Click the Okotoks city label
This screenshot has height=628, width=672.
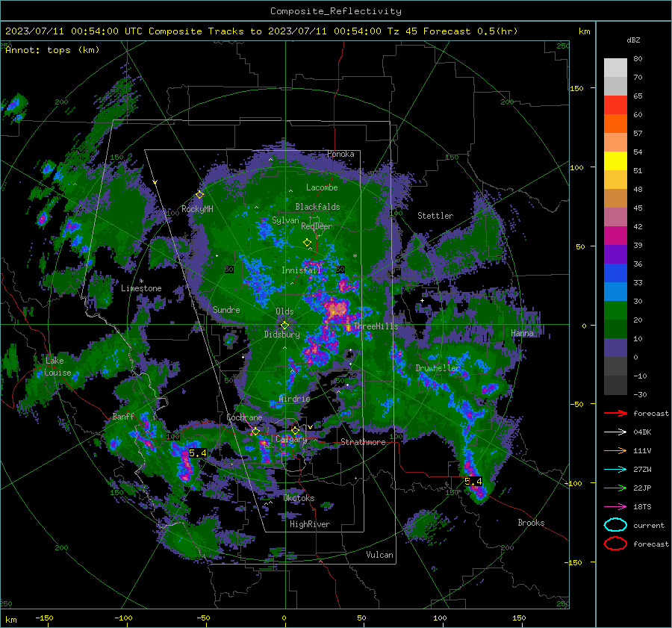299,498
